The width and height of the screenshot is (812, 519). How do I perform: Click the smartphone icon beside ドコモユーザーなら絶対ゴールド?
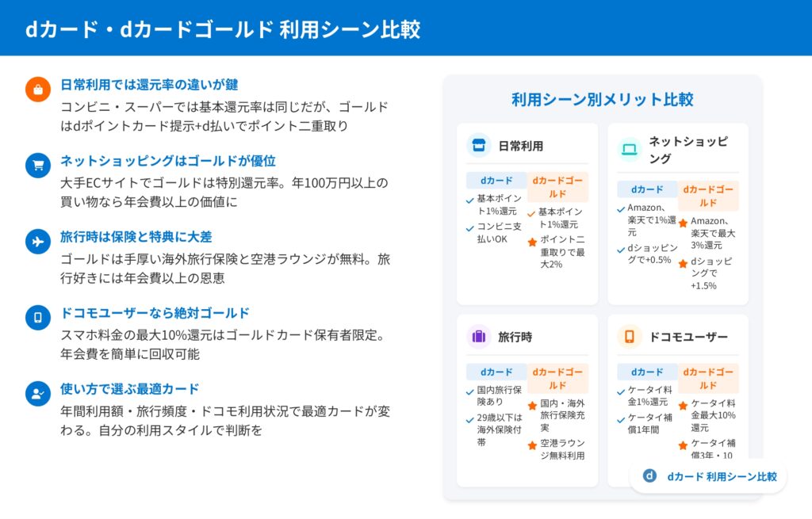[x=37, y=317]
